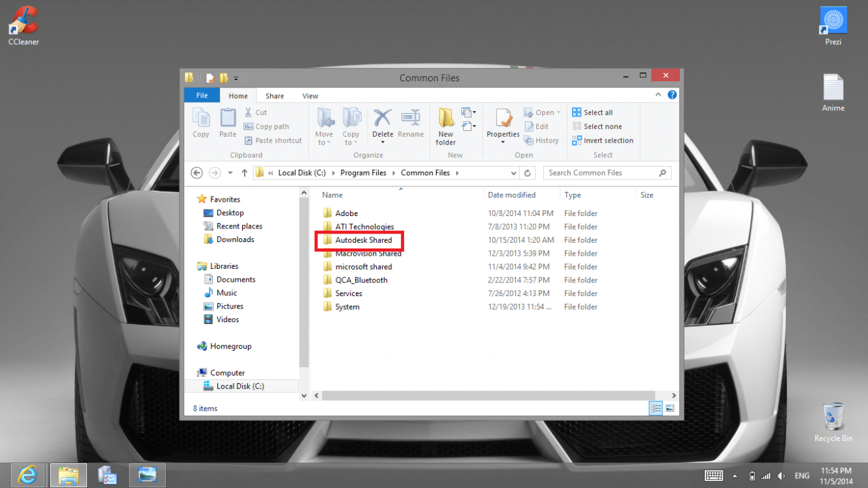
Task: Switch to large icons view
Action: click(670, 409)
